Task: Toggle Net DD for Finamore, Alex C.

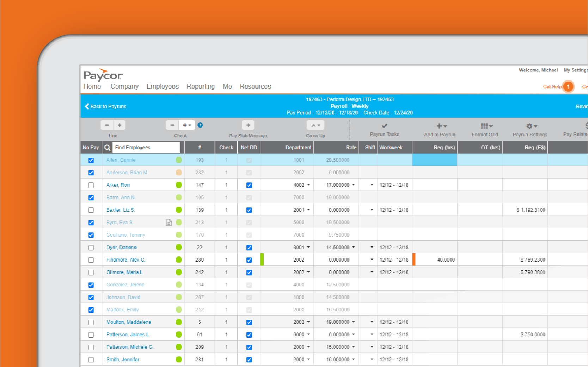Action: point(249,260)
